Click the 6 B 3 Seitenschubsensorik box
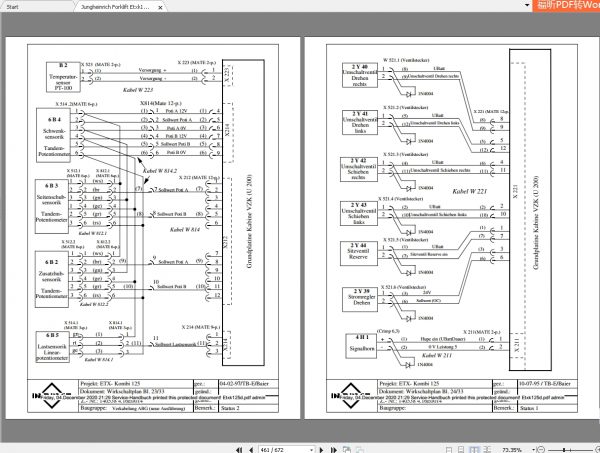Viewport: 600px width, 453px height. pyautogui.click(x=52, y=206)
